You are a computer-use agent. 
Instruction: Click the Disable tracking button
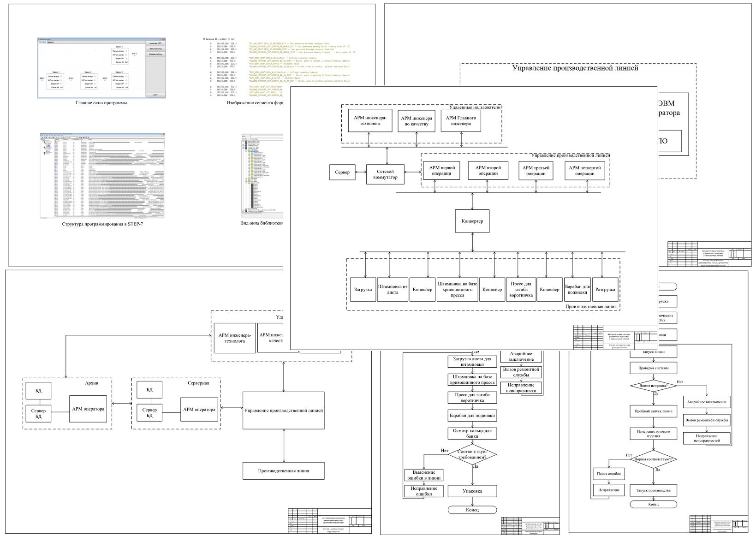[155, 54]
